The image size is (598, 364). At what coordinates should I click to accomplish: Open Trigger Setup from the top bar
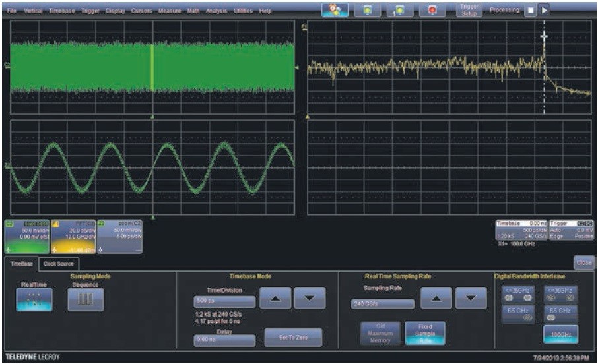[470, 11]
